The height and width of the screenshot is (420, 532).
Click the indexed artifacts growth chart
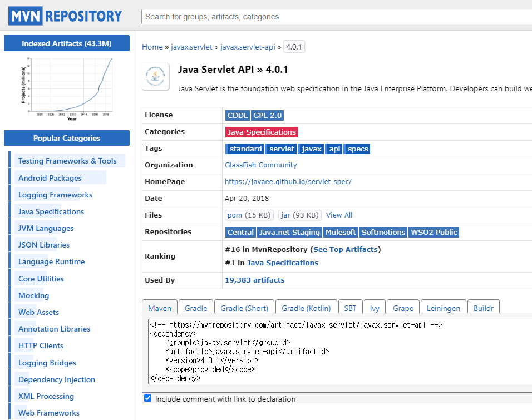coord(67,89)
